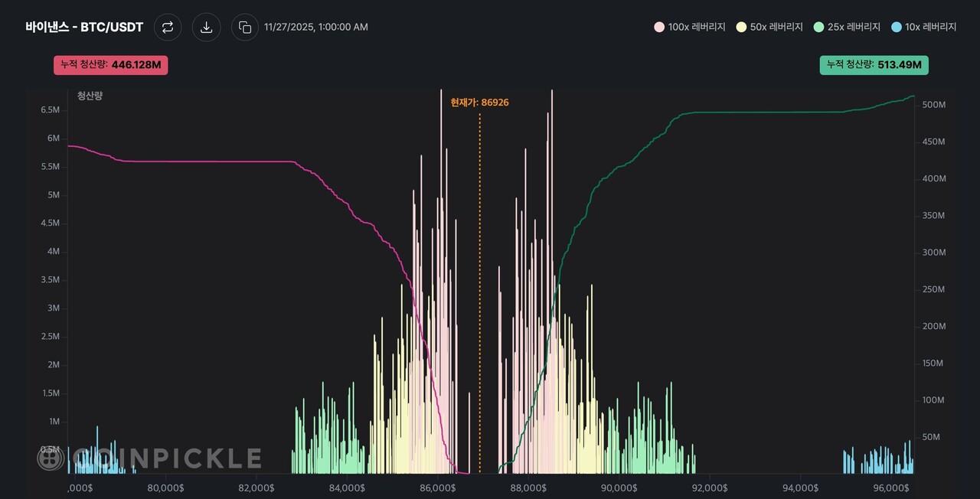Viewport: 980px width, 499px height.
Task: Toggle the 100x 레버리지 legend label
Action: pyautogui.click(x=696, y=27)
